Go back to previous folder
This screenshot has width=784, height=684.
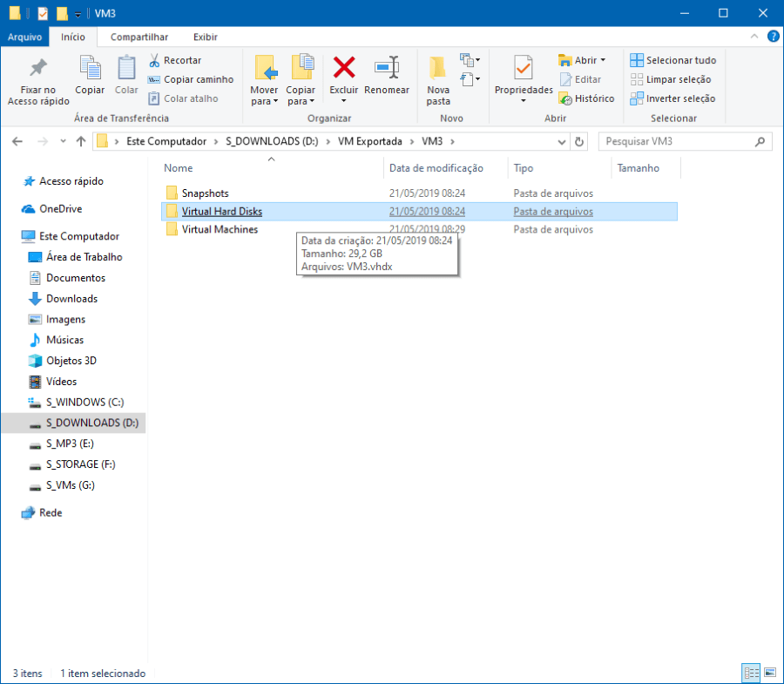click(17, 141)
